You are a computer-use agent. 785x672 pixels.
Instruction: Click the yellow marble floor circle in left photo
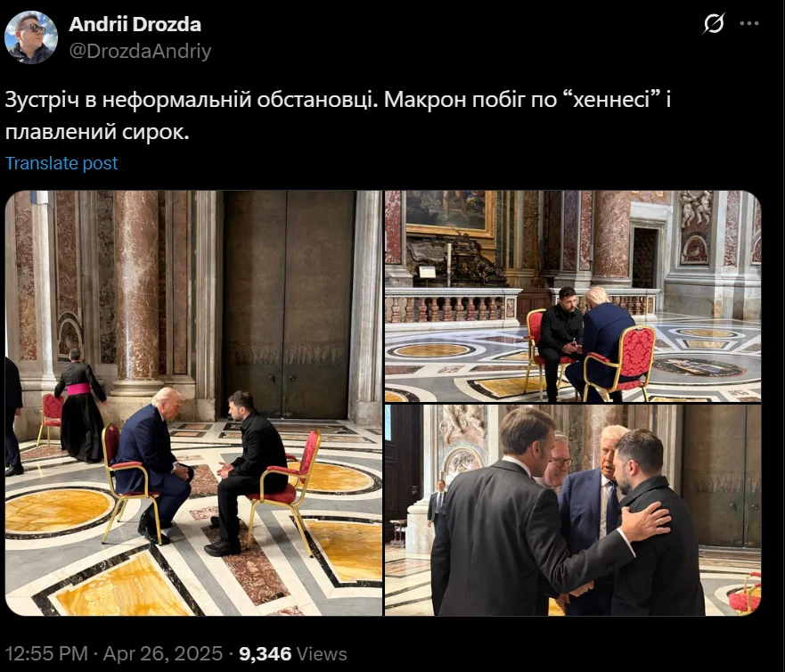coord(56,512)
